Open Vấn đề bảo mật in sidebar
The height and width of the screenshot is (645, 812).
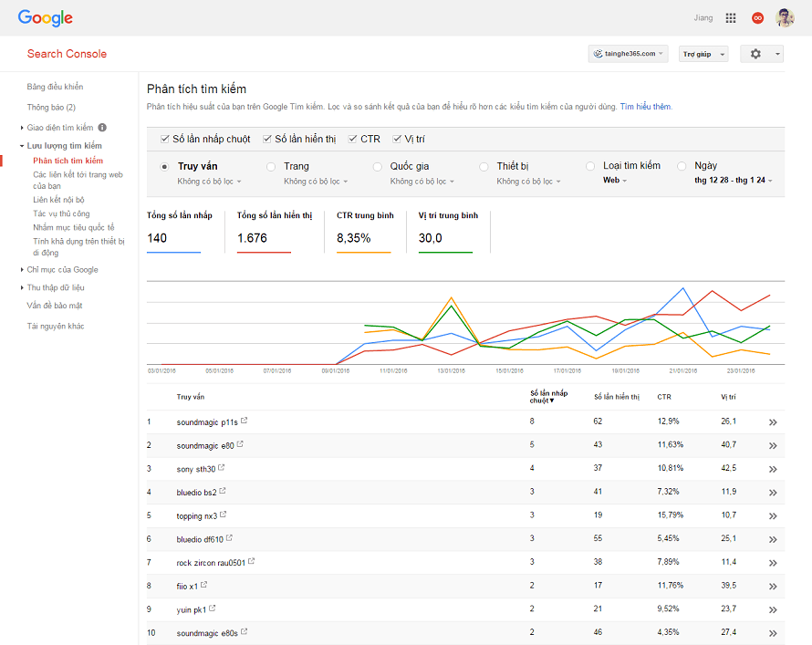tap(55, 306)
